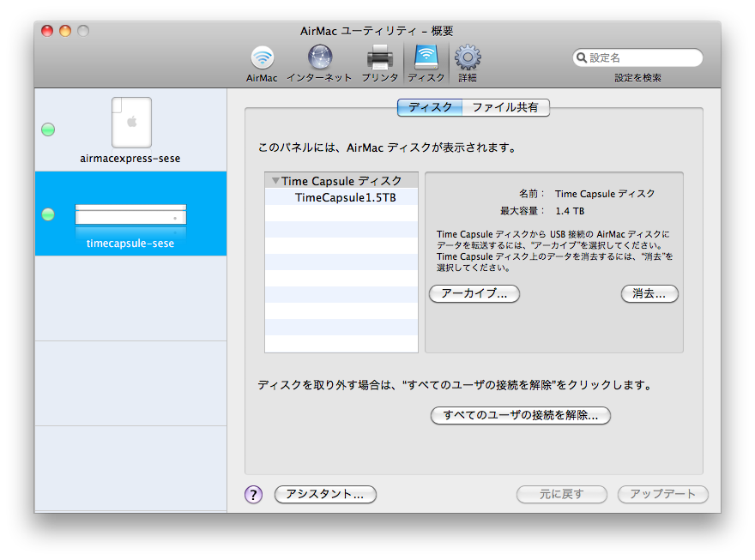
Task: Open the アシスタント... assistant
Action: (x=325, y=494)
